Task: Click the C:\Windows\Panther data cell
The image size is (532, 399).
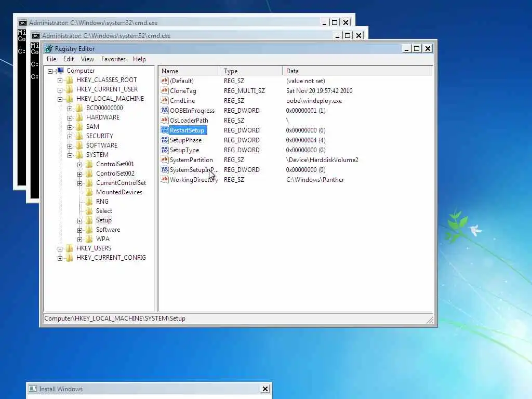Action: [x=315, y=179]
